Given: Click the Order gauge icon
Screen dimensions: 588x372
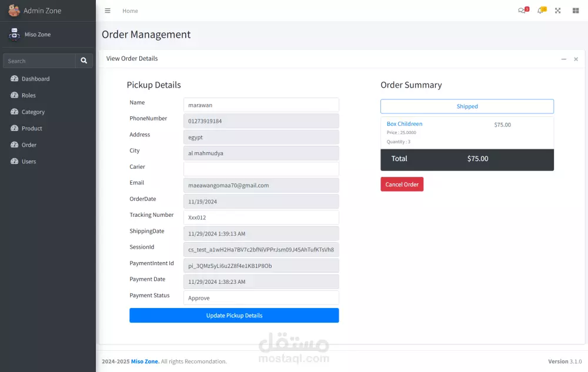Looking at the screenshot, I should [14, 145].
